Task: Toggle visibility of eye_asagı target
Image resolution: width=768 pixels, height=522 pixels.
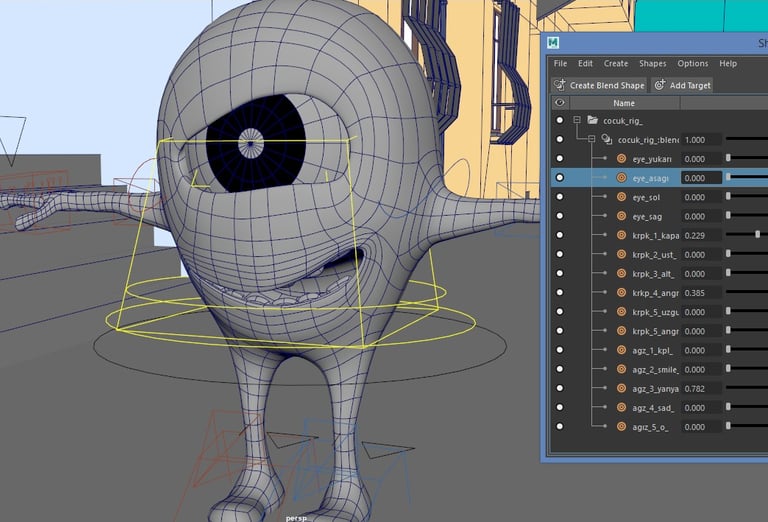Action: pyautogui.click(x=560, y=178)
